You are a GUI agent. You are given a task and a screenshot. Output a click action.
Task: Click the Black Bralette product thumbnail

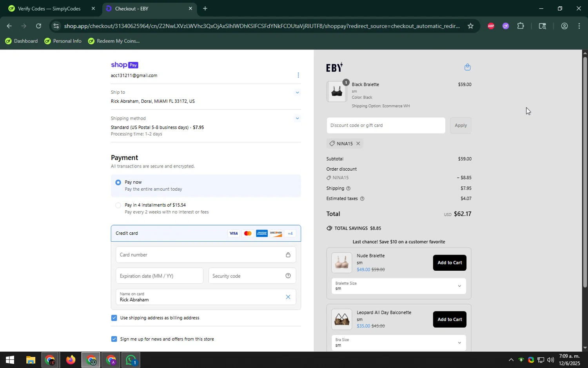point(336,92)
